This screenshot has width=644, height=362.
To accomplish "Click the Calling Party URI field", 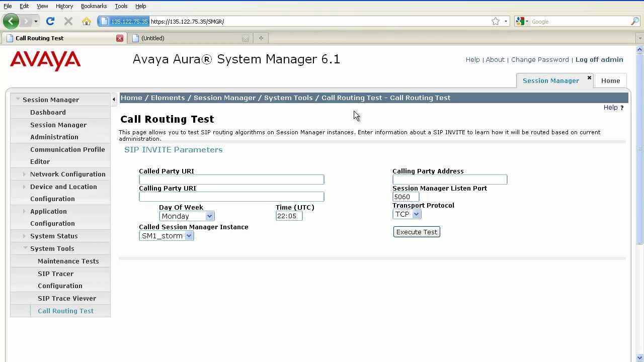I will pyautogui.click(x=231, y=197).
